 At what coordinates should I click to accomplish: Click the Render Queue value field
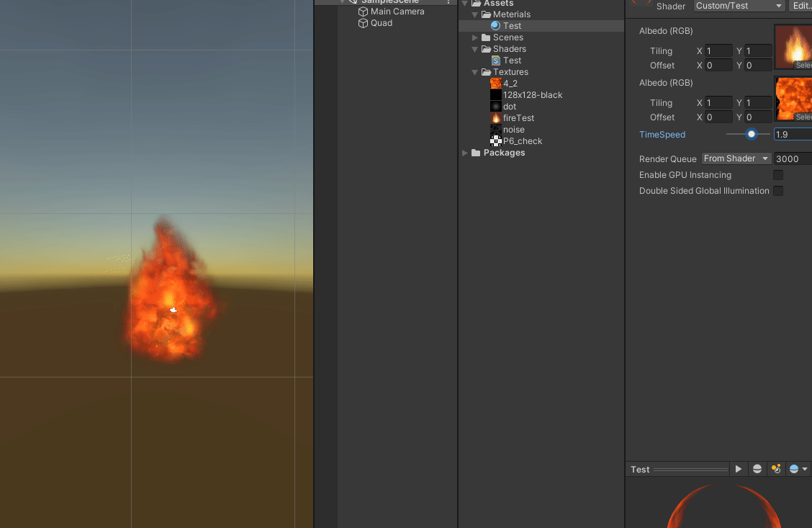click(793, 158)
